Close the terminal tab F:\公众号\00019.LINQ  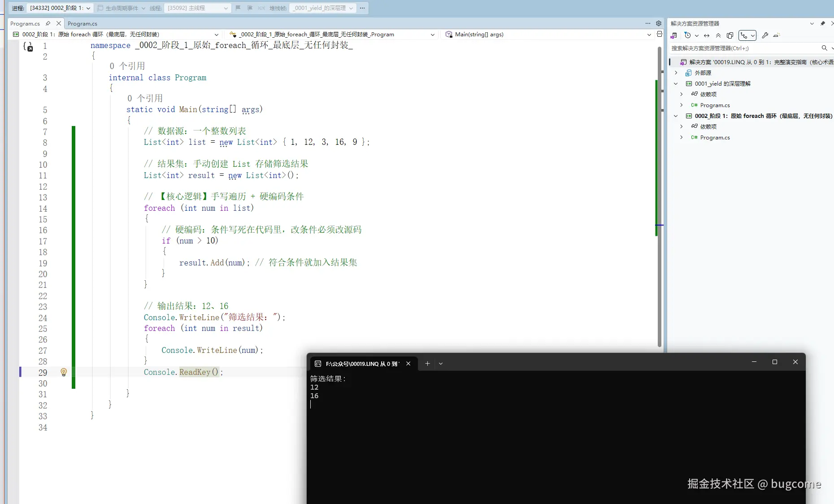[x=408, y=364]
